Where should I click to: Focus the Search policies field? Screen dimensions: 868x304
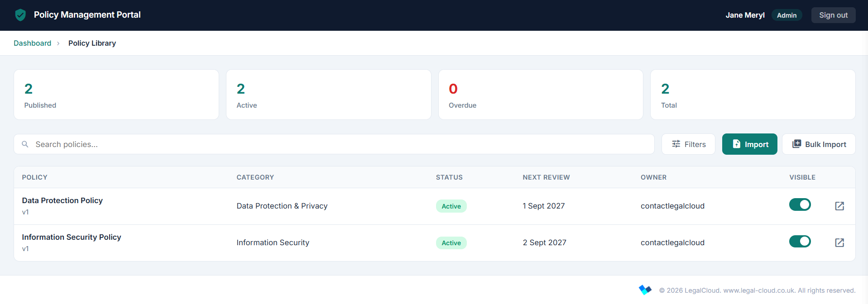[x=334, y=144]
